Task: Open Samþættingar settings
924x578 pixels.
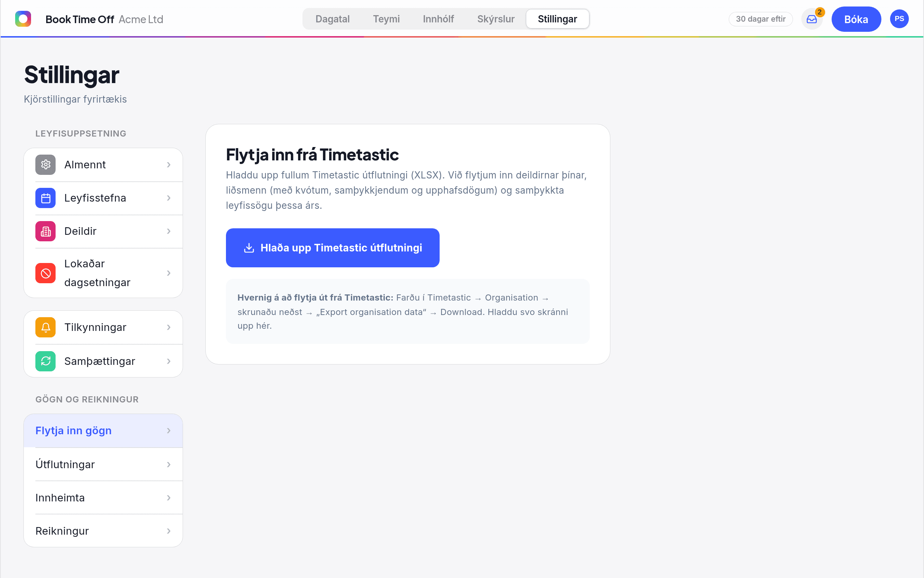Action: [103, 361]
